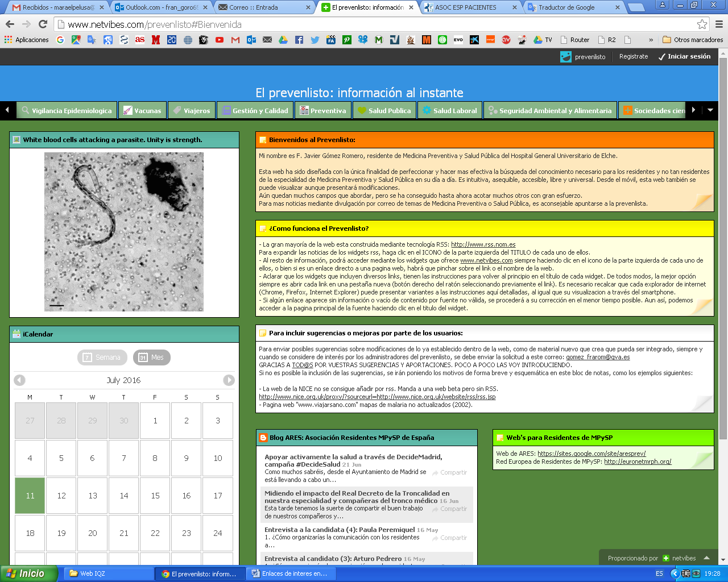This screenshot has width=728, height=582.
Task: Click the Bienvenidos al Prevenlisto note icon
Action: coord(263,140)
